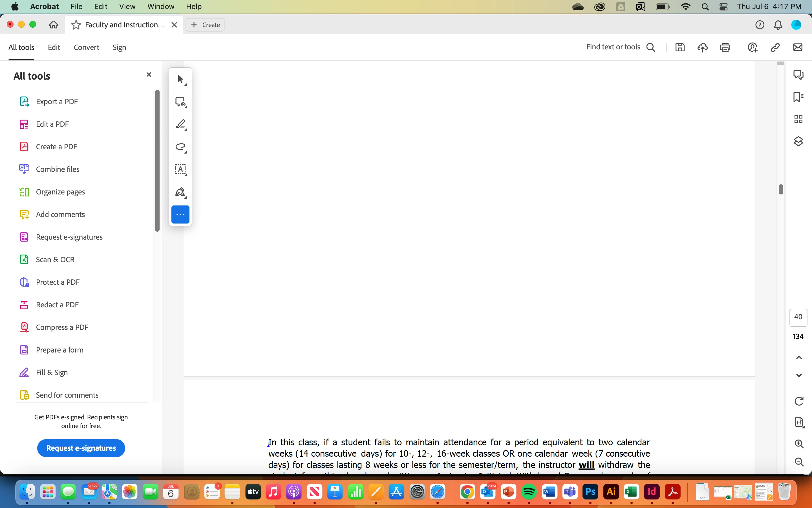Viewport: 812px width, 508px height.
Task: Show page thumbnails grid icon
Action: (798, 119)
